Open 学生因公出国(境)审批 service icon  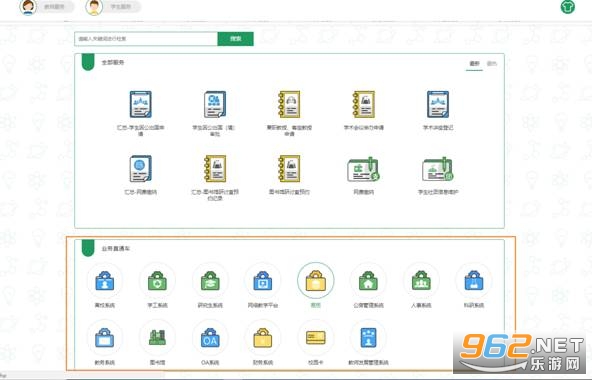coord(214,105)
